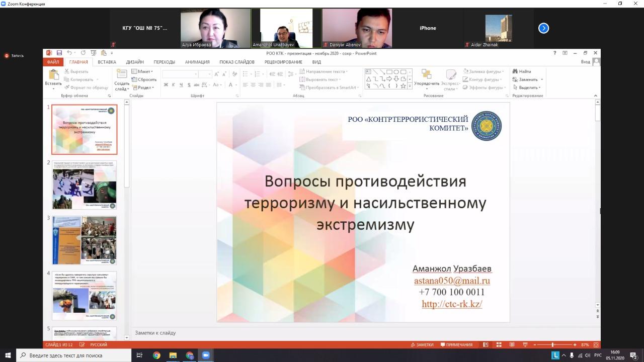Fit slide to current window icon
This screenshot has width=644, height=362.
596,345
